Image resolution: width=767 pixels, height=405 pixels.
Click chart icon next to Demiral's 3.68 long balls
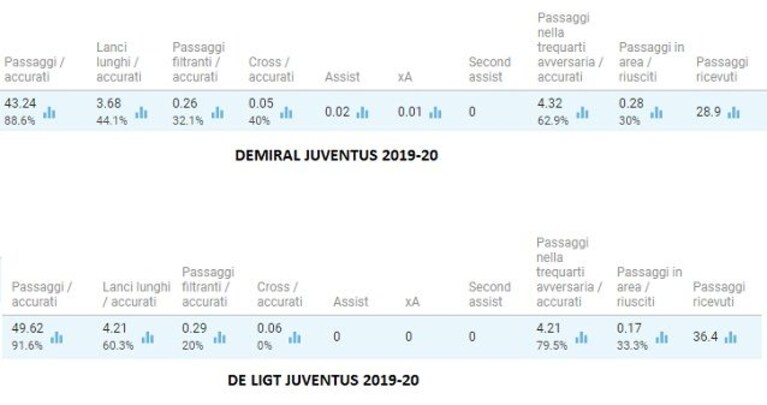coord(141,113)
